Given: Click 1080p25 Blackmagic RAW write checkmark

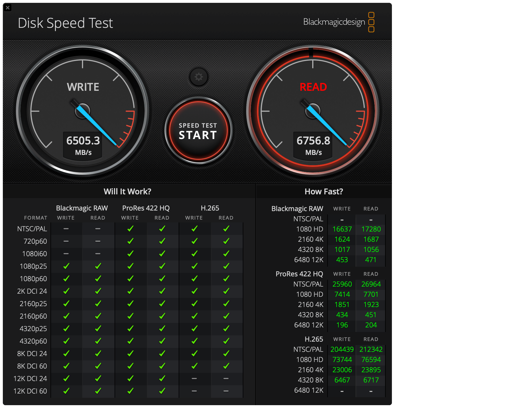Looking at the screenshot, I should [x=66, y=266].
